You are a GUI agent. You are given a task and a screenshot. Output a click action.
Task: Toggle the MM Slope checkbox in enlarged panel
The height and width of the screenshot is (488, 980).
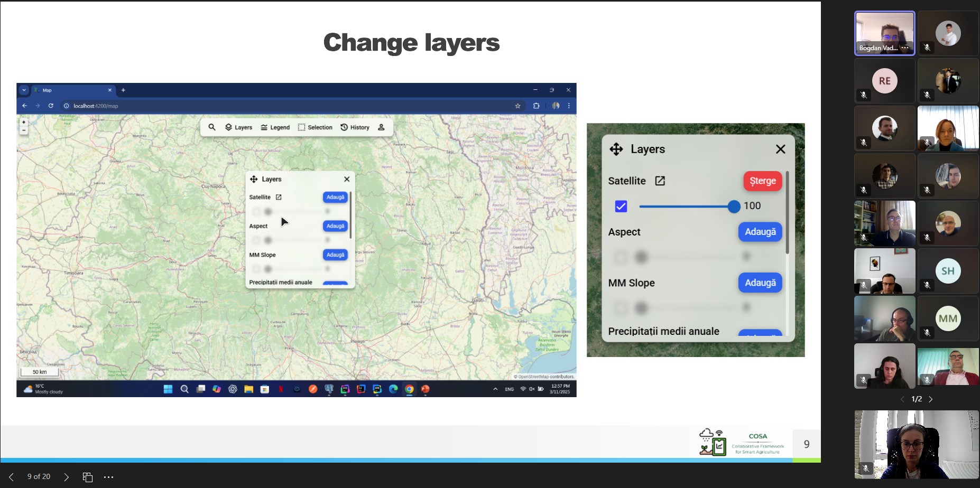621,307
